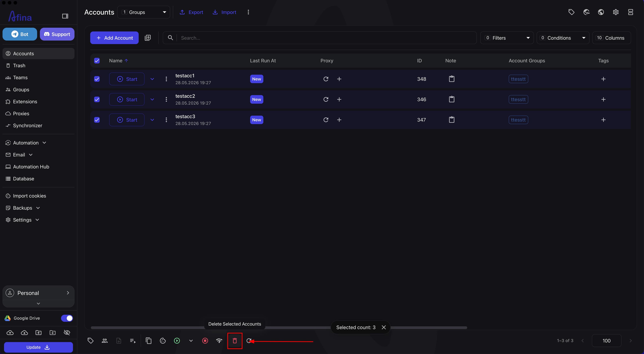Open note clipboard for testacc3
This screenshot has width=644, height=354.
click(451, 120)
